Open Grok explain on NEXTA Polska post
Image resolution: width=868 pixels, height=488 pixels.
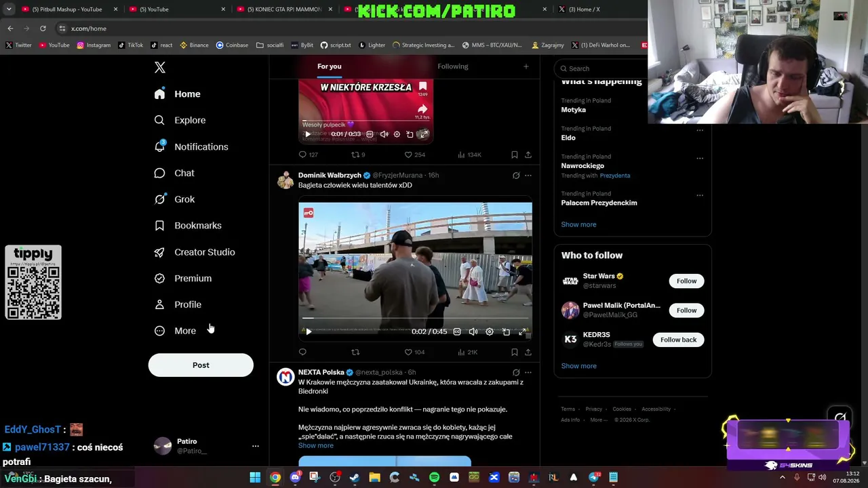[x=516, y=373]
